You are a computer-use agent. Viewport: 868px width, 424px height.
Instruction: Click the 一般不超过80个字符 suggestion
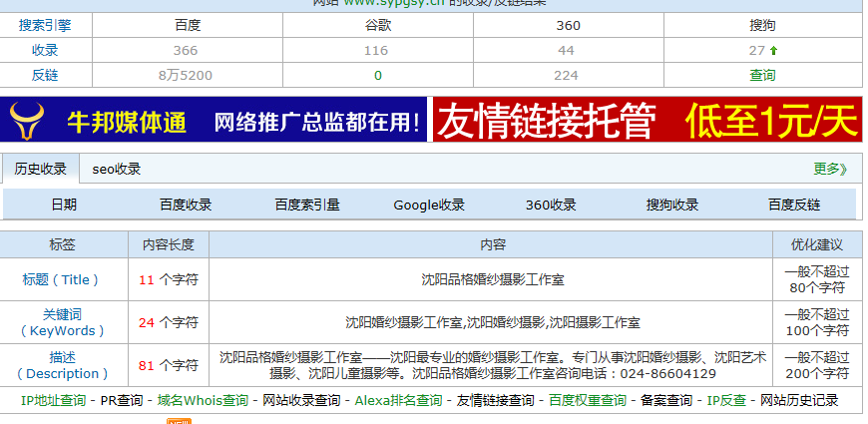point(817,279)
